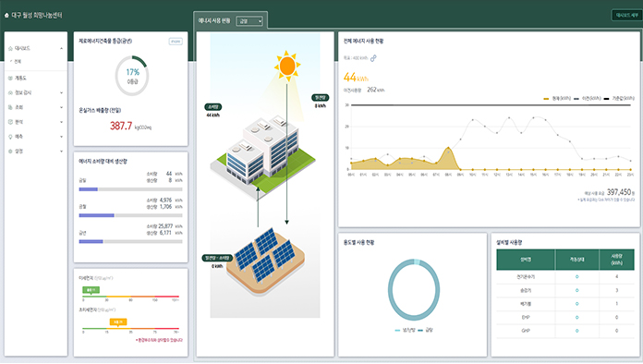Click the 예측 lightbulb icon in sidebar
Image resolution: width=643 pixels, height=364 pixels.
click(x=10, y=137)
